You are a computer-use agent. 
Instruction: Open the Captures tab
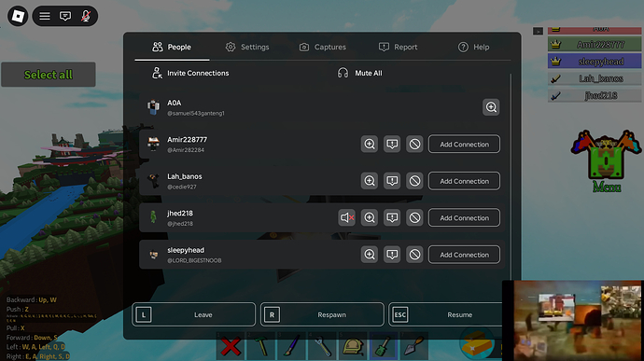[x=322, y=47]
